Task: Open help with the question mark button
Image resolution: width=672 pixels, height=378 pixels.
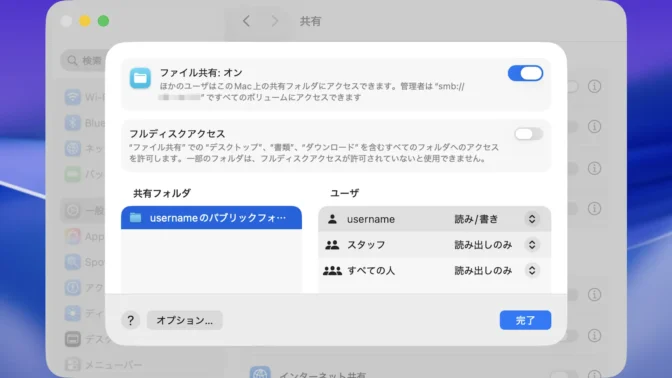Action: click(x=130, y=320)
